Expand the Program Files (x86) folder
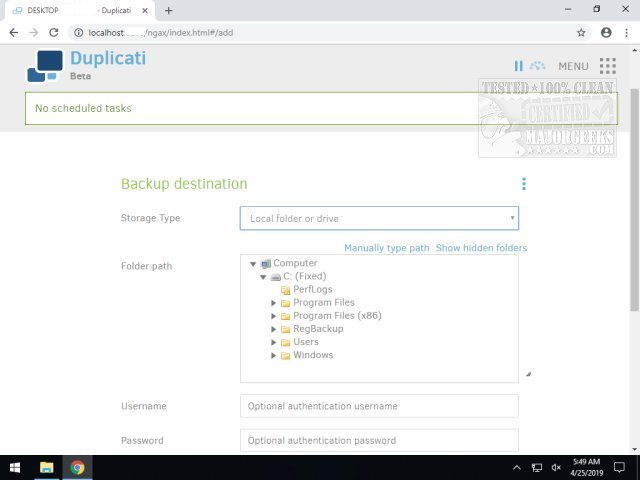 tap(273, 316)
